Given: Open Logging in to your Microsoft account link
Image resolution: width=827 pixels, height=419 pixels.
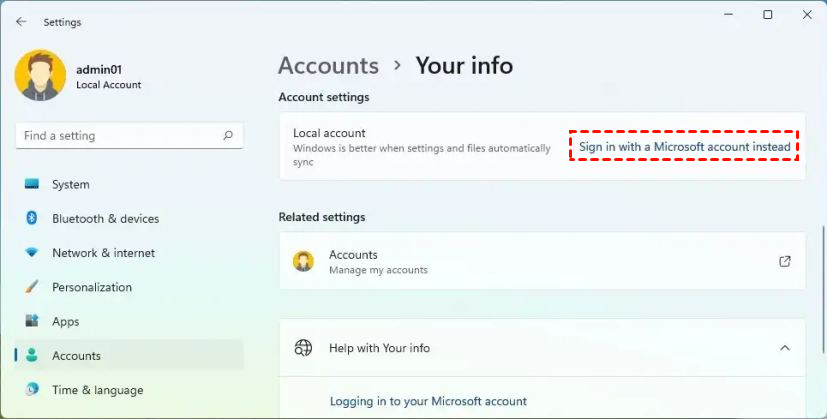Looking at the screenshot, I should click(428, 401).
